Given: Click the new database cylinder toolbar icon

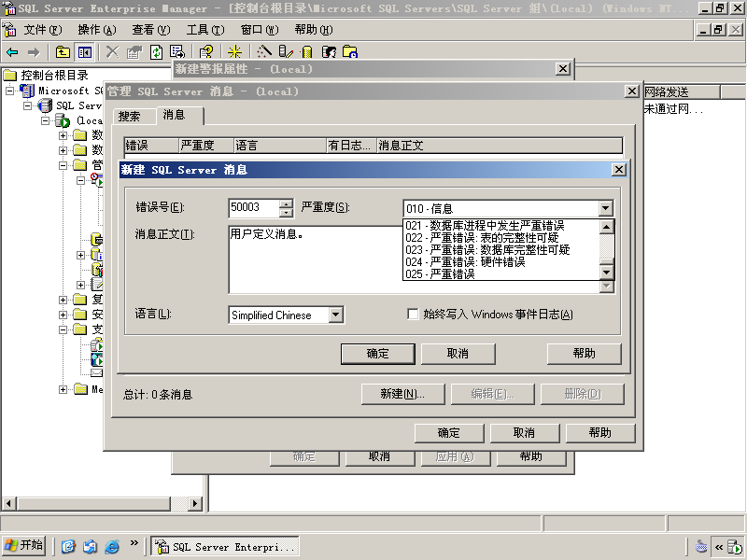Looking at the screenshot, I should point(307,52).
